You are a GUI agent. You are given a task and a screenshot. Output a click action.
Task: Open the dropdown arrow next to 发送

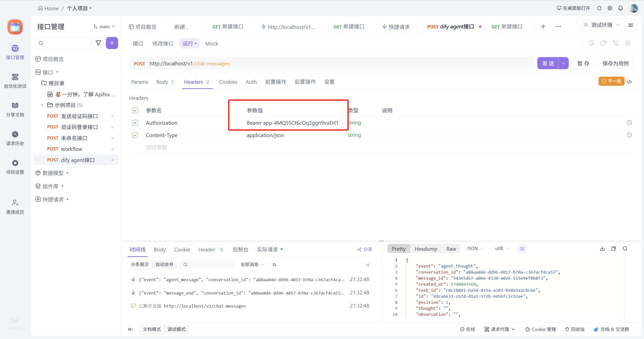563,63
